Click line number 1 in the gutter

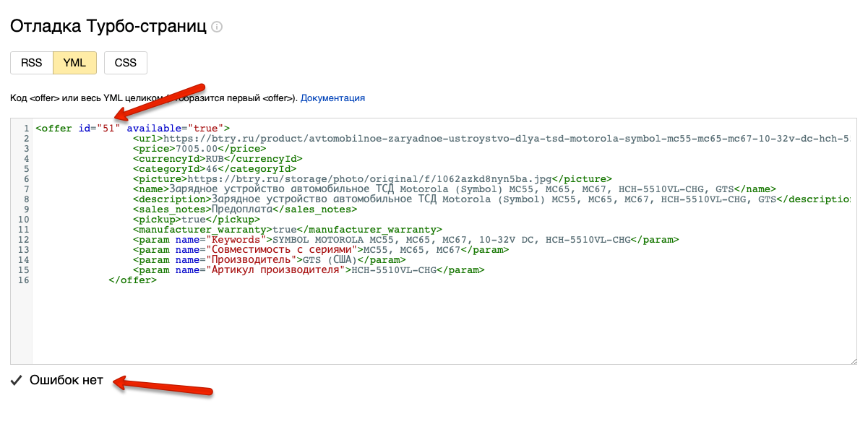pos(26,129)
